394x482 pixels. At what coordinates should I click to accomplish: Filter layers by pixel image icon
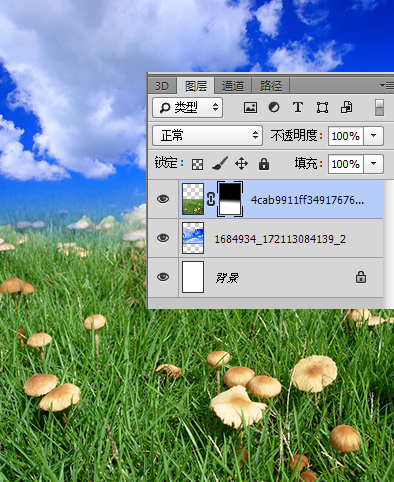[x=250, y=107]
